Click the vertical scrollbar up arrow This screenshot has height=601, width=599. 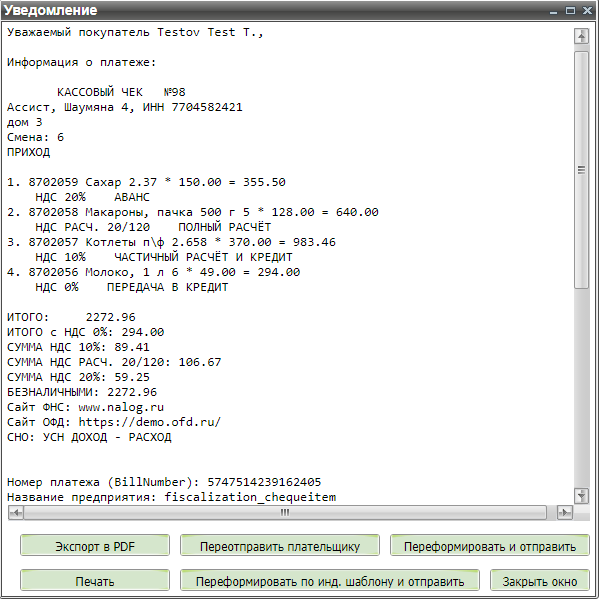[581, 37]
